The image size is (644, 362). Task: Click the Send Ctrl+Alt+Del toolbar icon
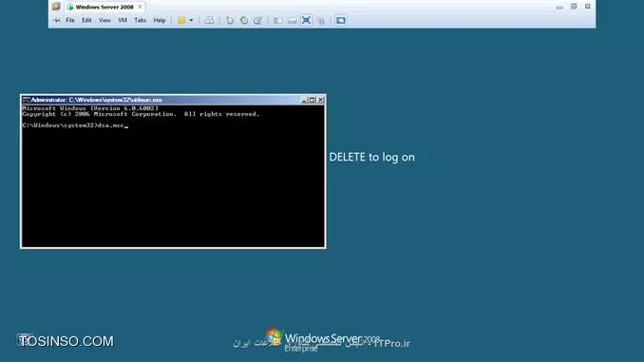[210, 20]
